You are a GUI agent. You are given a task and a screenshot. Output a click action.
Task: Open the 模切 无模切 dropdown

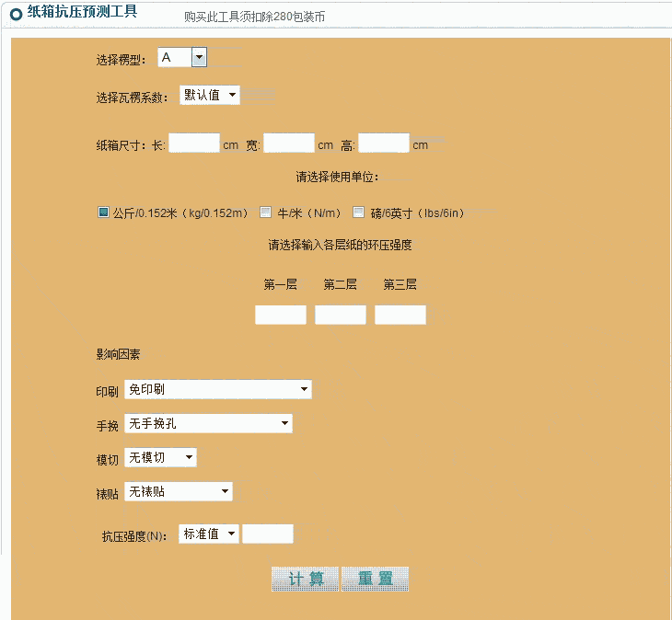pyautogui.click(x=160, y=457)
